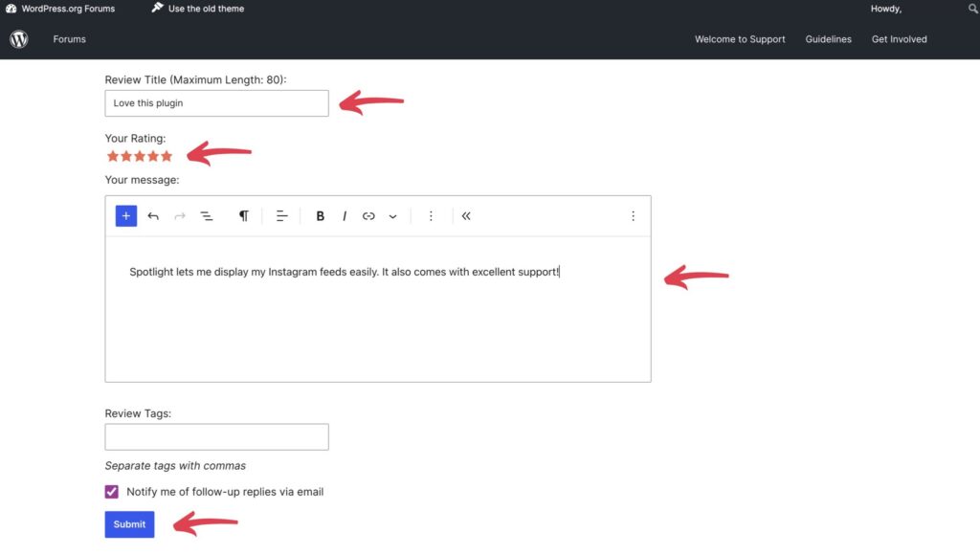This screenshot has height=555, width=980.
Task: Click the Get Involved link
Action: [x=899, y=39]
